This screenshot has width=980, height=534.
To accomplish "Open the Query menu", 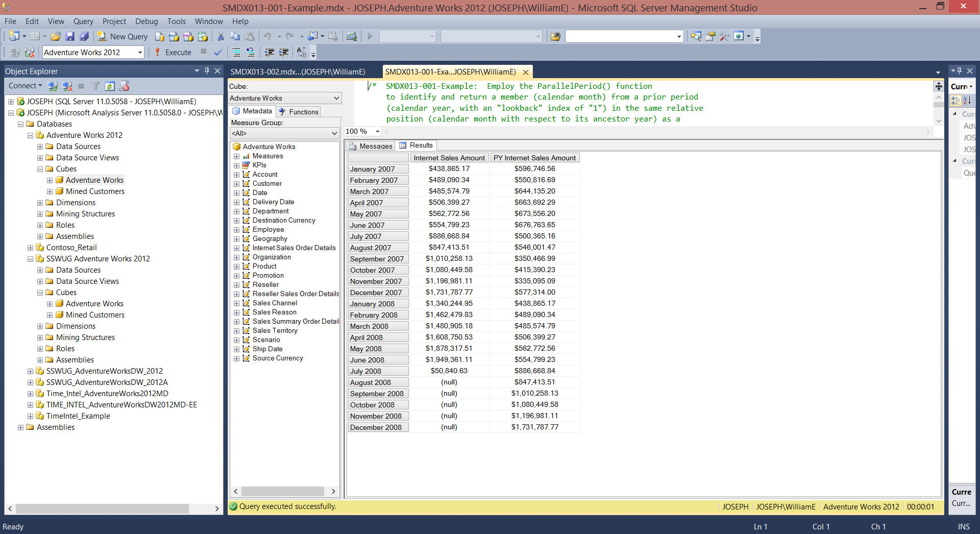I will tap(83, 21).
